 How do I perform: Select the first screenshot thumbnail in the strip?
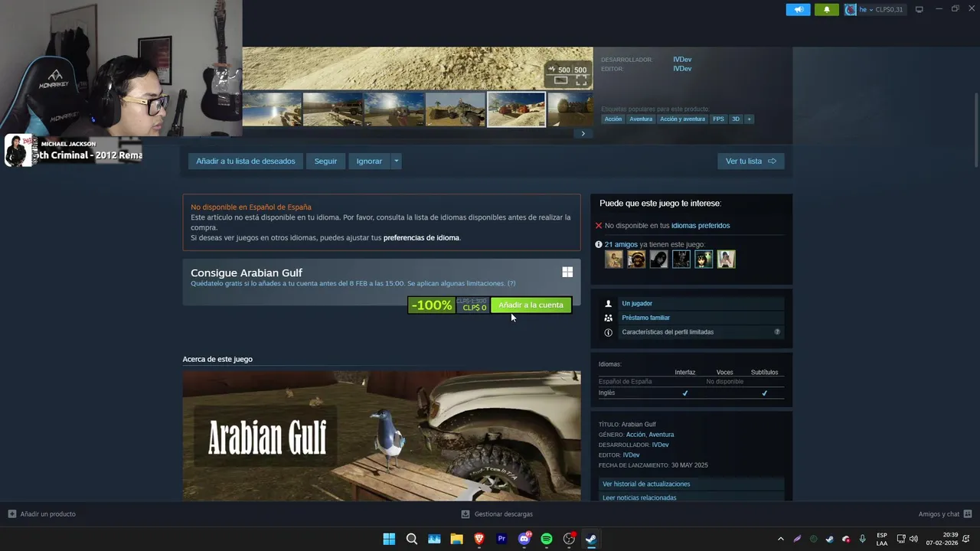click(272, 109)
